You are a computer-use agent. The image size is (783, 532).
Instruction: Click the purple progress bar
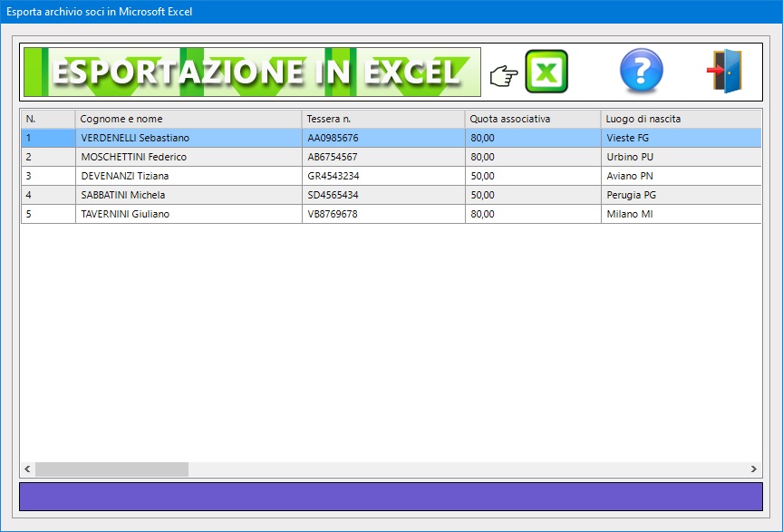(x=391, y=497)
